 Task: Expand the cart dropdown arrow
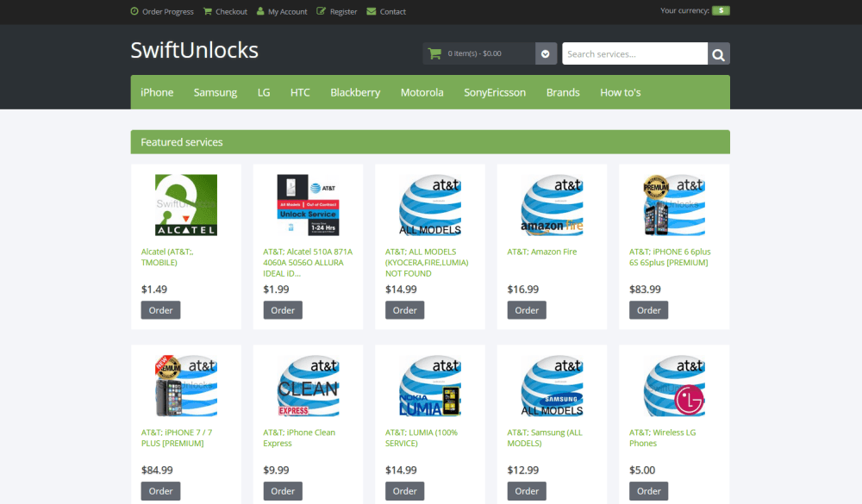click(546, 54)
